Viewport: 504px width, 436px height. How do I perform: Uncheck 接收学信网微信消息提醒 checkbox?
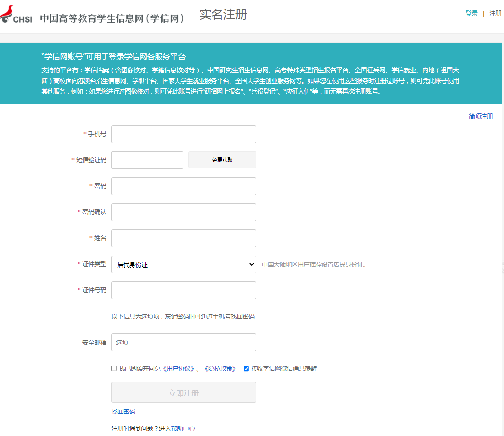click(x=246, y=368)
